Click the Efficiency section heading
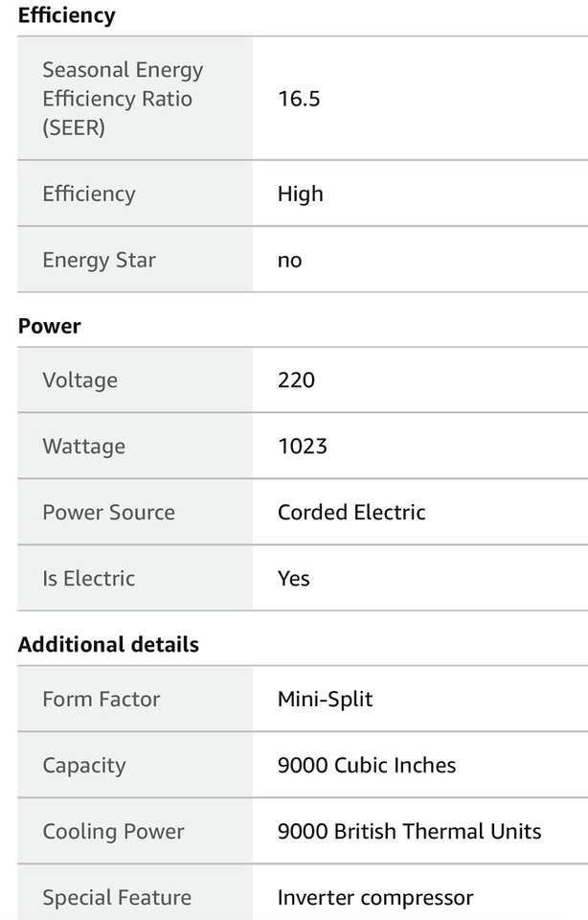 66,15
